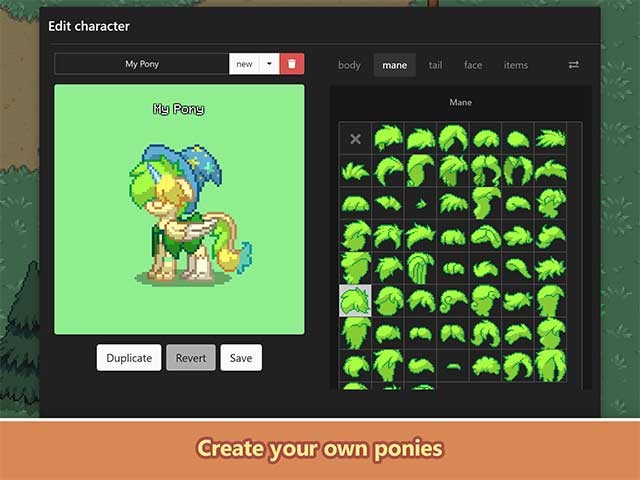
Task: Select the no-mane X option
Action: 355,139
